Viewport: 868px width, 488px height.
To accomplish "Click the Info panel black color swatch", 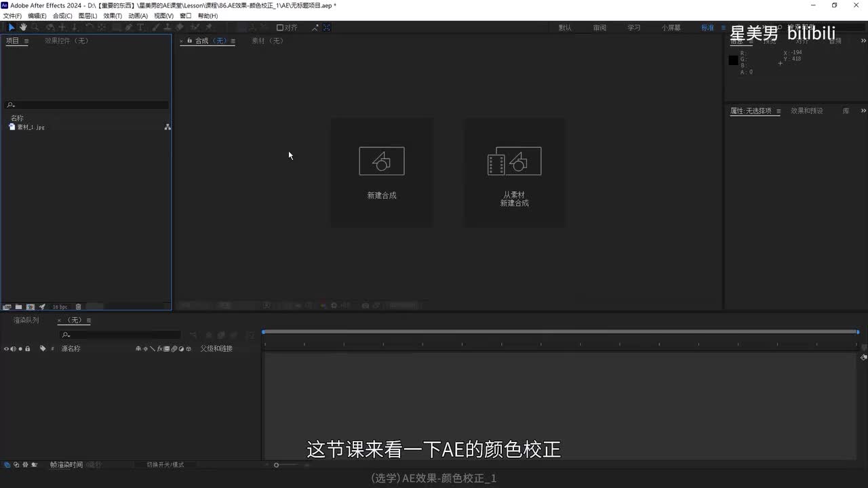I will pos(733,60).
